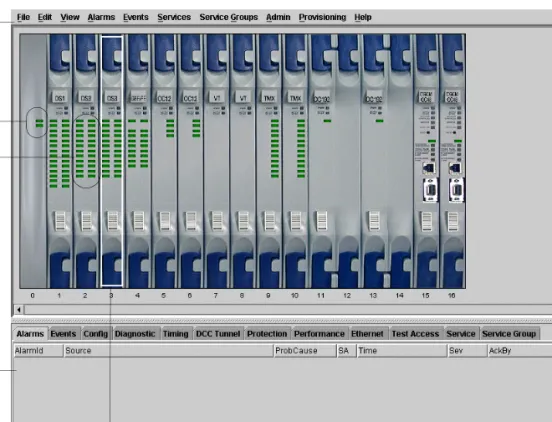Sort alarms by the Time column header
The height and width of the screenshot is (422, 552).
pos(402,351)
